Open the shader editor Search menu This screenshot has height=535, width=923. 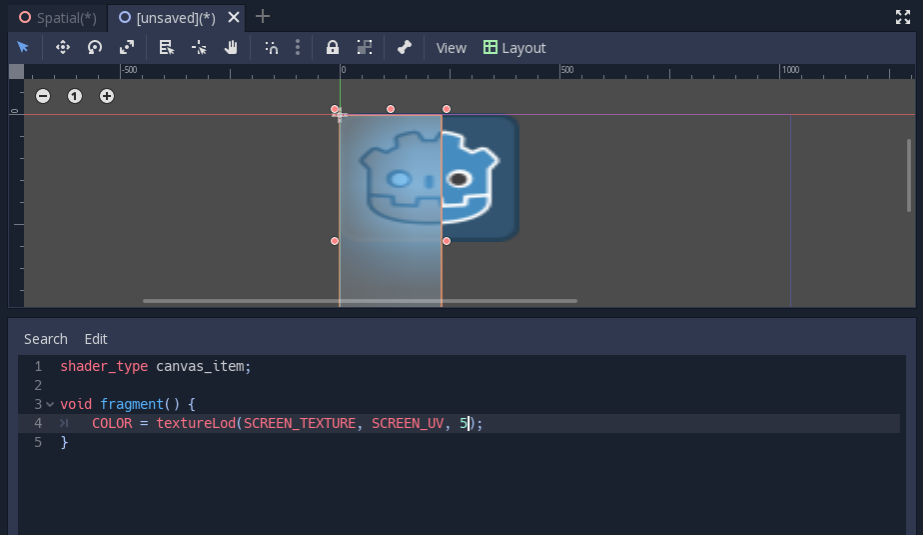point(46,339)
